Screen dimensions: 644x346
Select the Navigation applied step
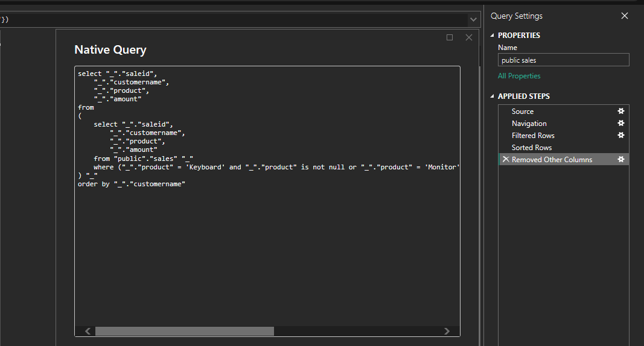(x=529, y=124)
